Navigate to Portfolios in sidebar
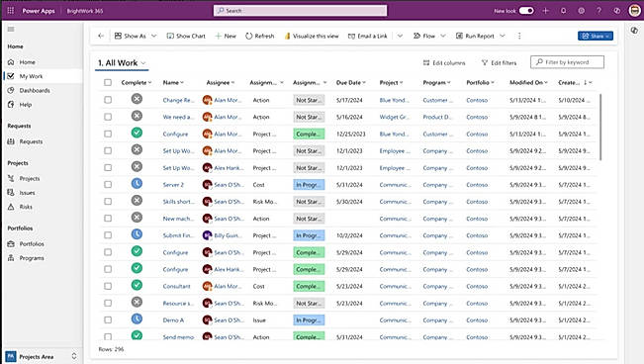 [32, 244]
